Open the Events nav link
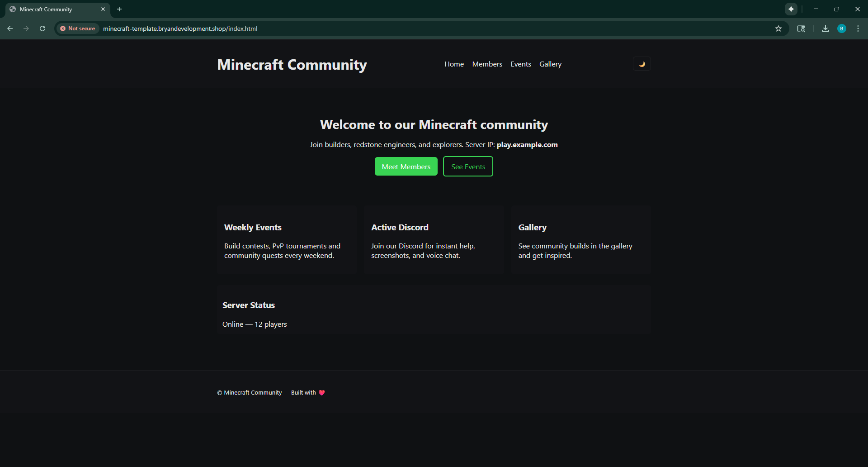 pos(521,64)
